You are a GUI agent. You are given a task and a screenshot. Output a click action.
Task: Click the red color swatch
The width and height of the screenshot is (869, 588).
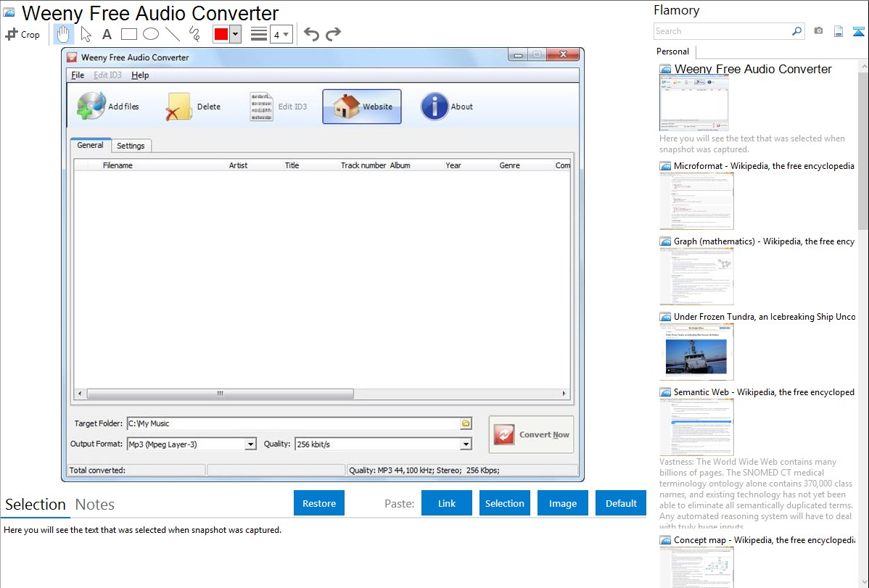point(221,34)
